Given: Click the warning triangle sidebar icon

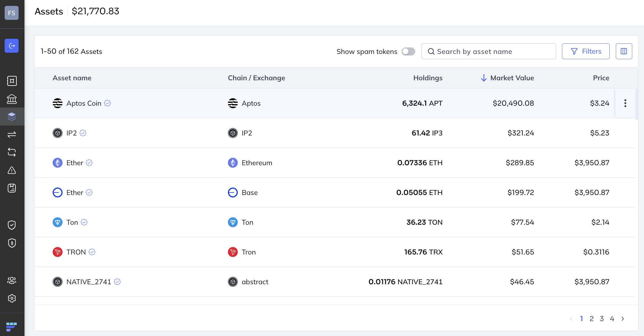Looking at the screenshot, I should (x=12, y=170).
